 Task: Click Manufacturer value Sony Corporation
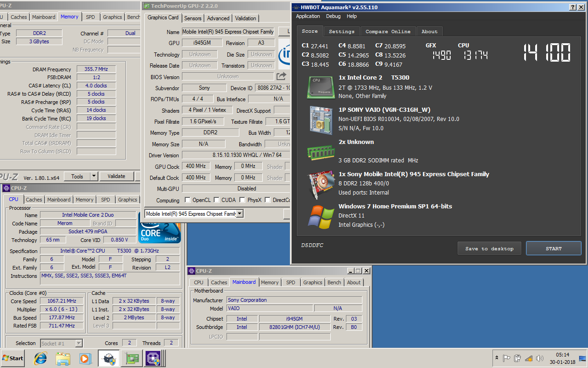coord(294,300)
